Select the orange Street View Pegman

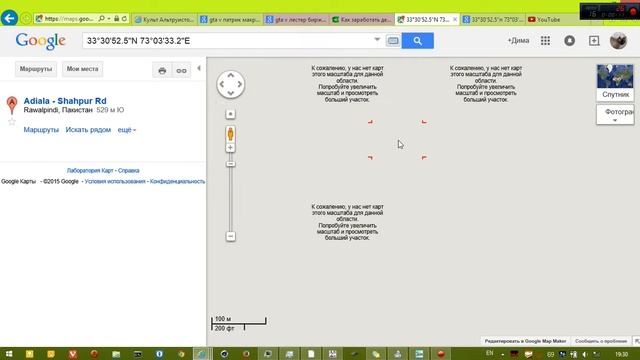(231, 134)
